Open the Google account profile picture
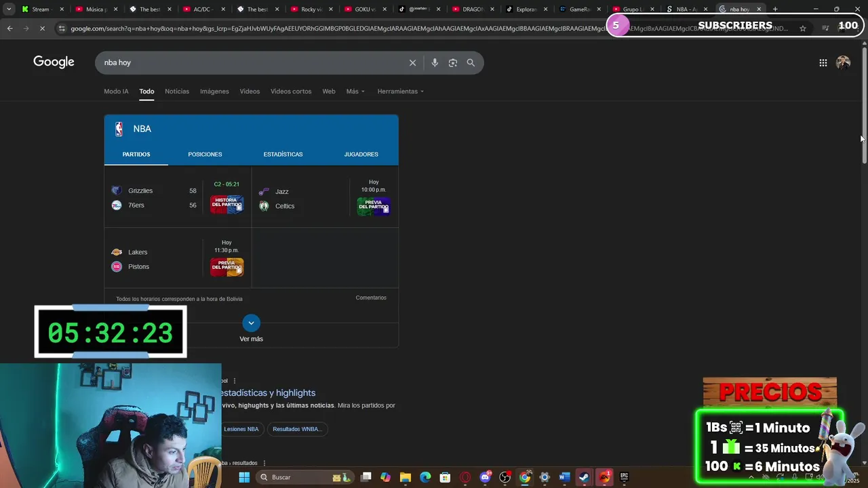Viewport: 868px width, 488px height. tap(843, 62)
